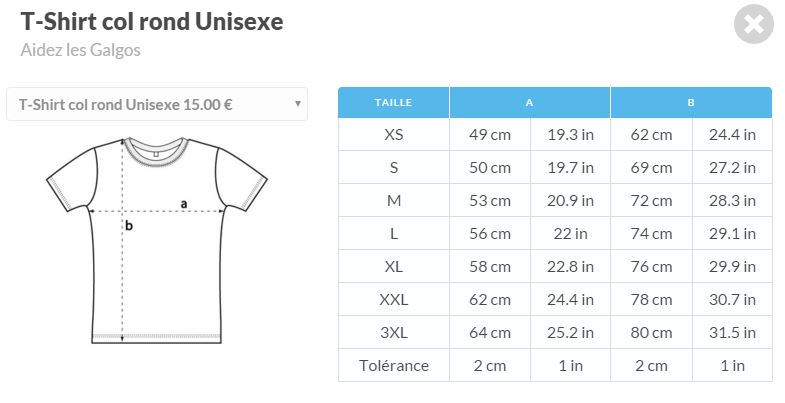The image size is (785, 403).
Task: Click the 'a' width label on diagram
Action: [184, 203]
